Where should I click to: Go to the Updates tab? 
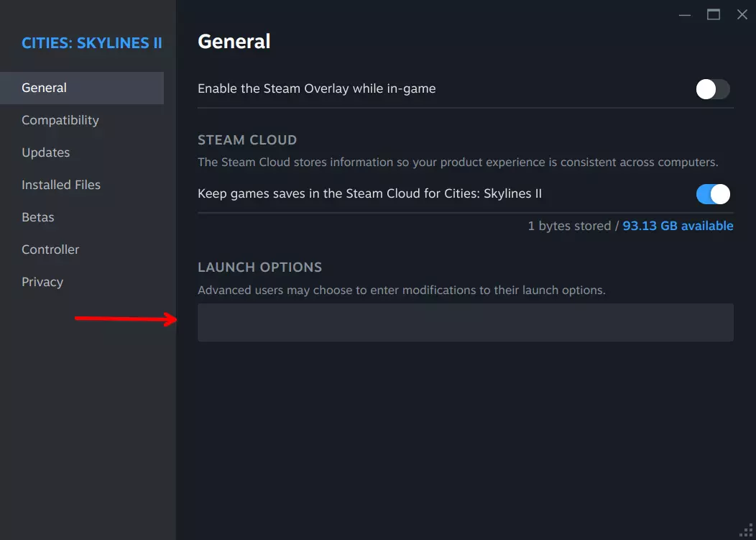click(46, 152)
